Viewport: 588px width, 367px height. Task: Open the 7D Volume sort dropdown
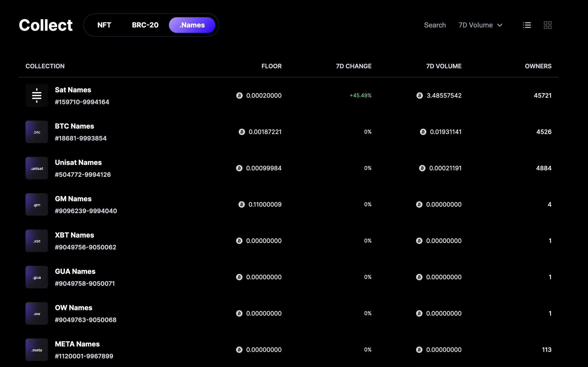[475, 25]
